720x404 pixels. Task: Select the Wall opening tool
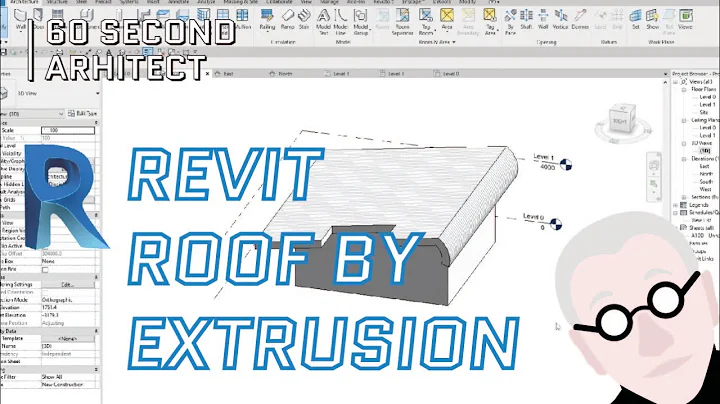point(543,20)
